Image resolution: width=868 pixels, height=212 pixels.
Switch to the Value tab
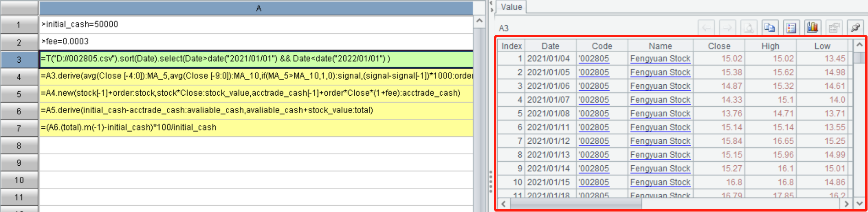511,7
